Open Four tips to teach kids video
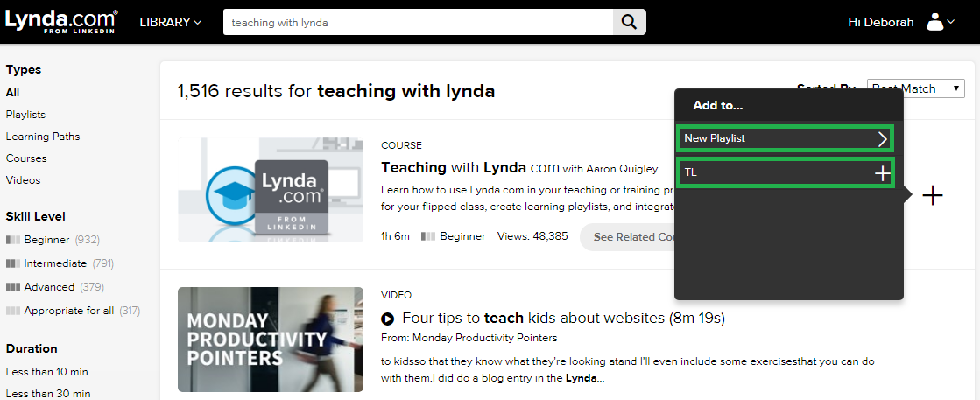The height and width of the screenshot is (400, 980). (x=564, y=318)
